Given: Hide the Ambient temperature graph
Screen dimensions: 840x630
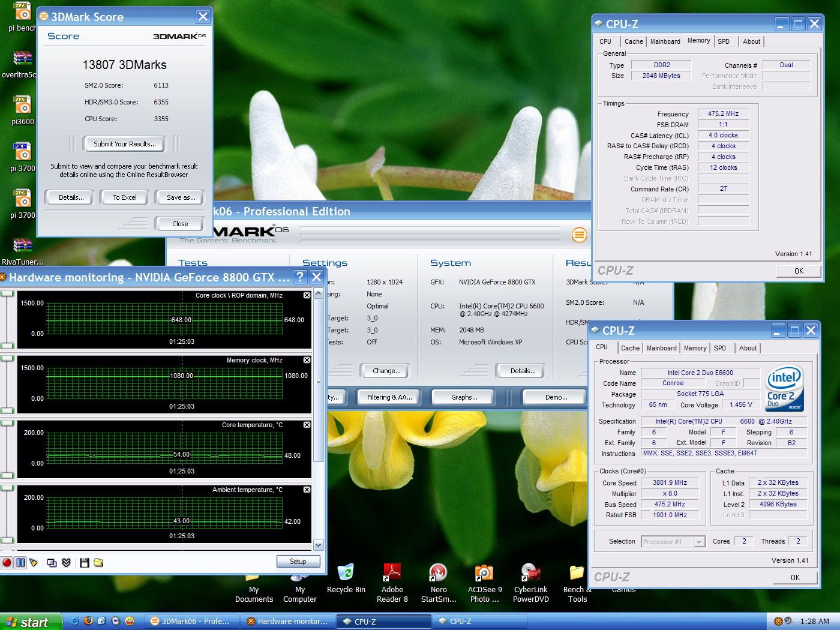Looking at the screenshot, I should point(307,490).
